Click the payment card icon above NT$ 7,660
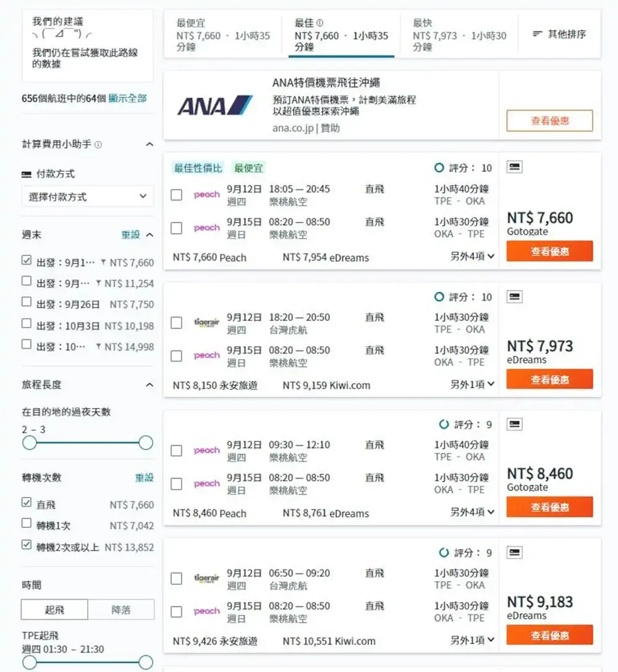 tap(514, 167)
